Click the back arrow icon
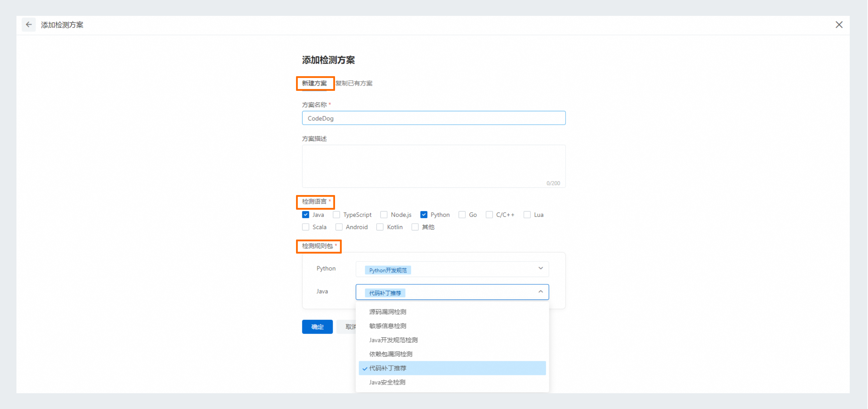Viewport: 868px width, 409px height. [x=29, y=25]
